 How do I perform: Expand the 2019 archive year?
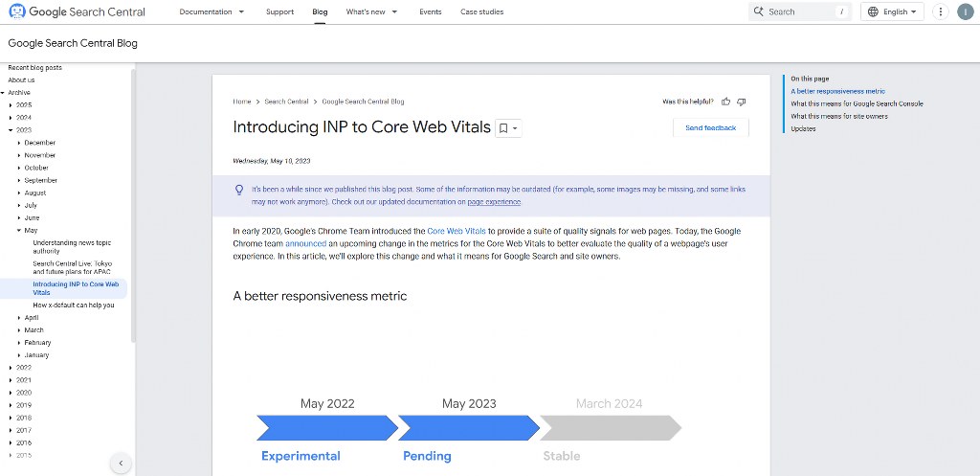[11, 405]
